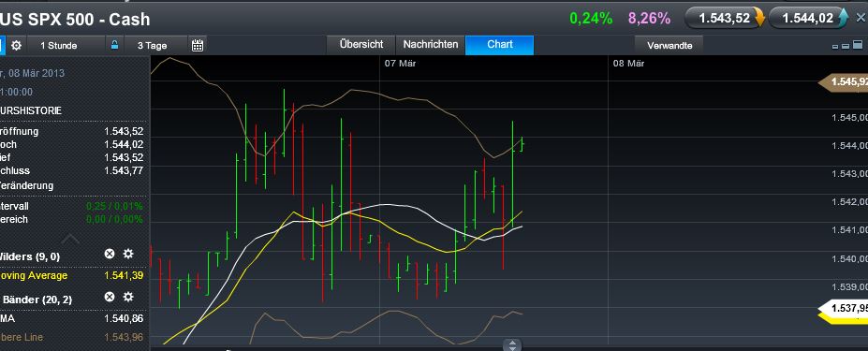
Task: Switch to the Übersicht tab
Action: [361, 44]
